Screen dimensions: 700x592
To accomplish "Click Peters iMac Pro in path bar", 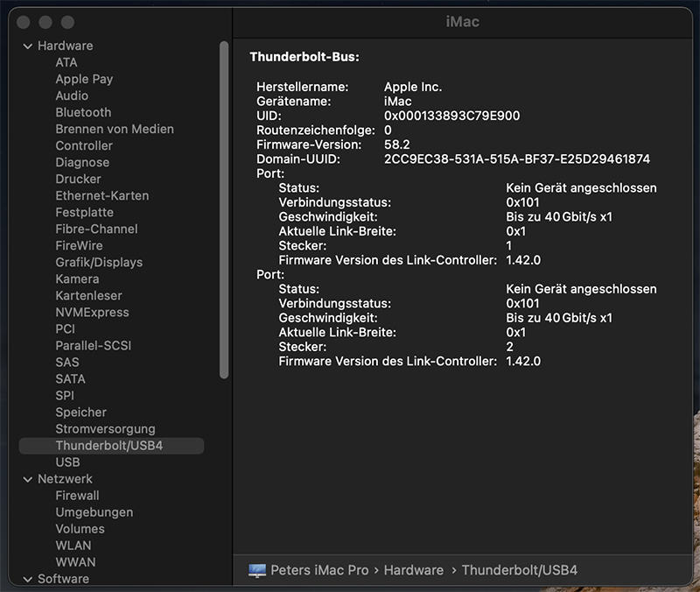I will (x=320, y=570).
